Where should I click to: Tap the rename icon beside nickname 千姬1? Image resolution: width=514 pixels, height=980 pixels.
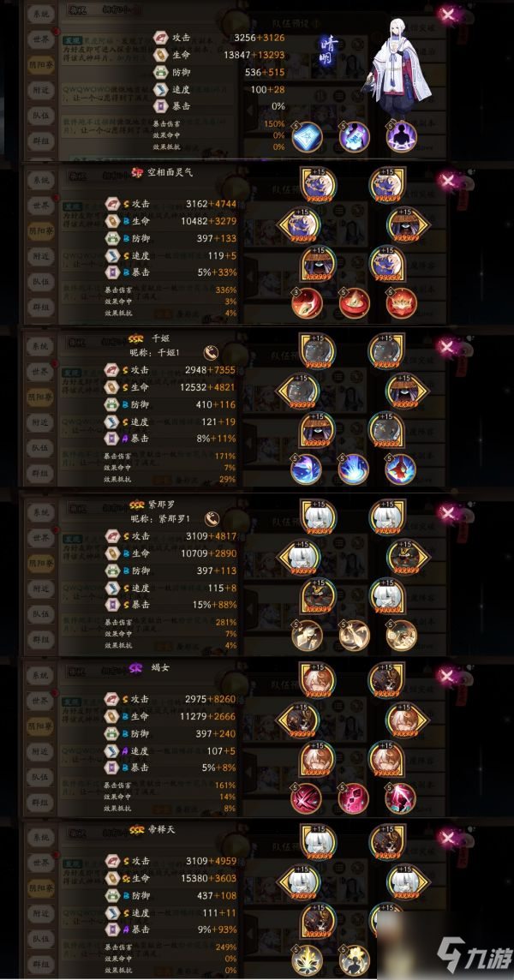pyautogui.click(x=212, y=352)
